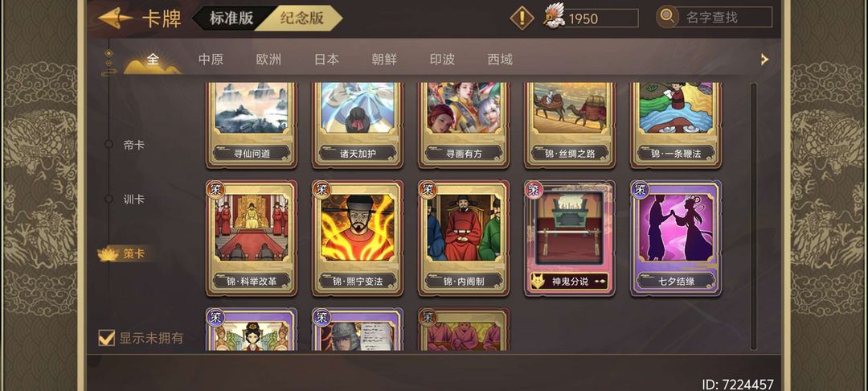The width and height of the screenshot is (868, 391).
Task: Switch to 纪念版 tab
Action: (301, 18)
